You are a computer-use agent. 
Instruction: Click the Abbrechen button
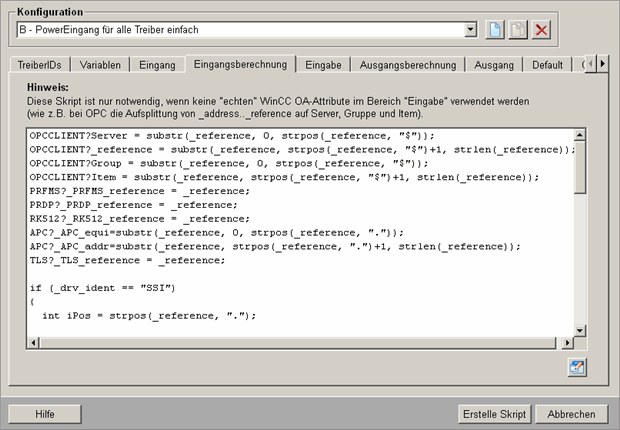572,414
